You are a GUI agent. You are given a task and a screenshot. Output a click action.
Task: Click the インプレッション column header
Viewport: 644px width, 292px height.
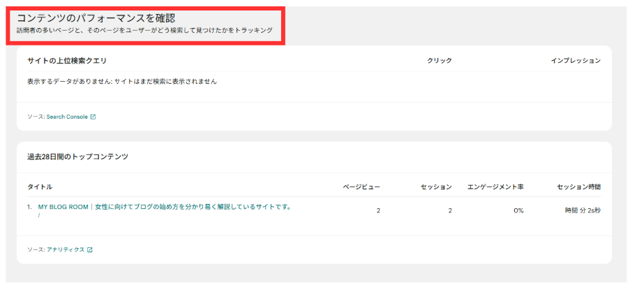pyautogui.click(x=576, y=61)
